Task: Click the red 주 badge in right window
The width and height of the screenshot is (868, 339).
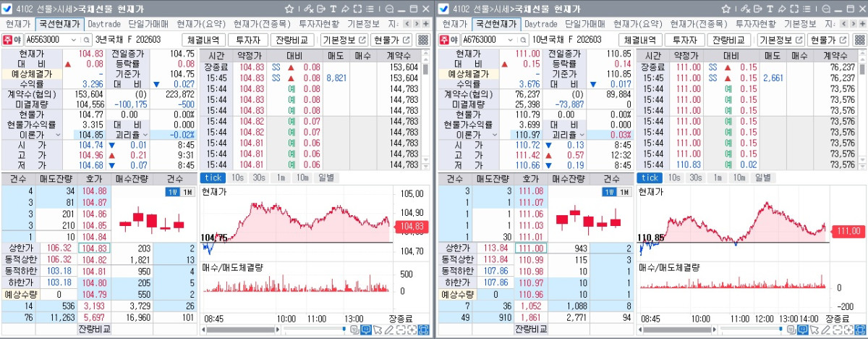Action: click(x=446, y=40)
